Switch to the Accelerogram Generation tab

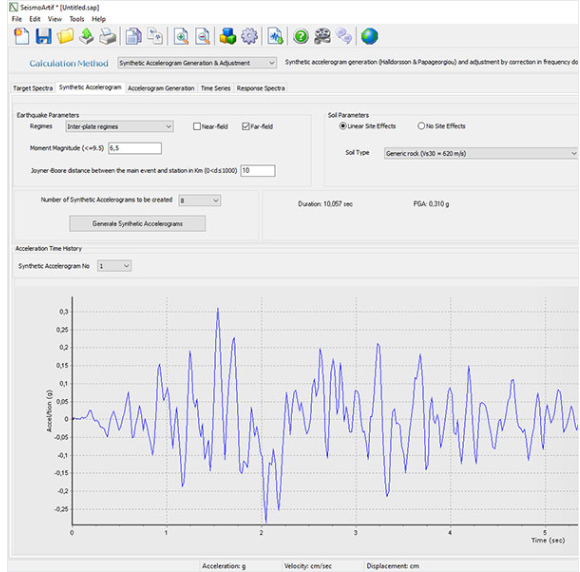pos(161,88)
